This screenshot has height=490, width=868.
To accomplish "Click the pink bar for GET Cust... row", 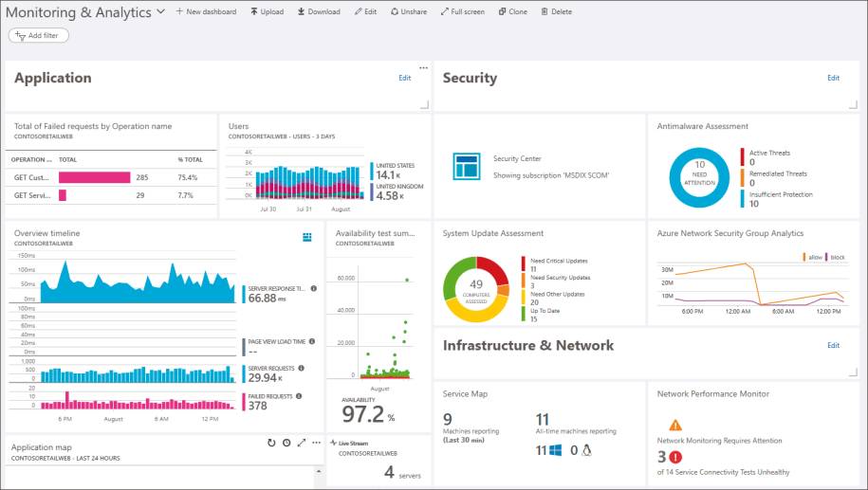I will coord(94,177).
